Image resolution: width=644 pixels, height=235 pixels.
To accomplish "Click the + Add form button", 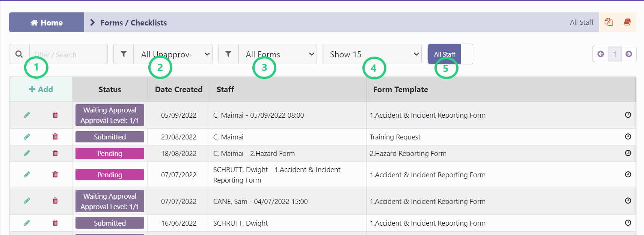I will (x=41, y=89).
